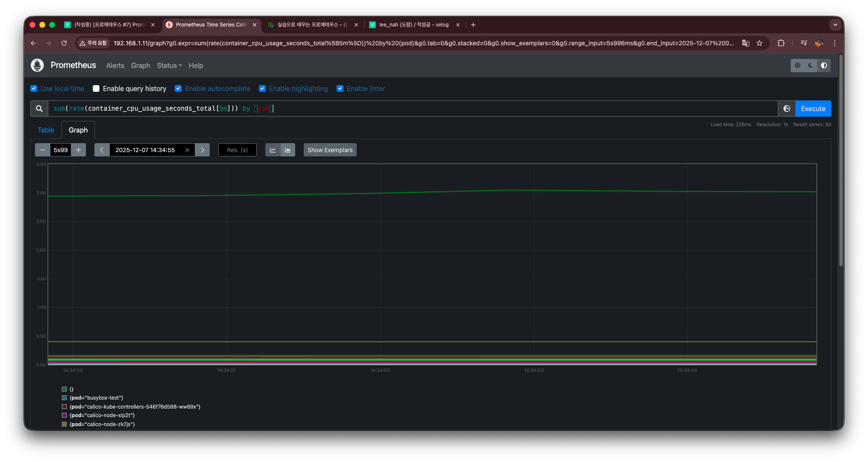Increase the time range with plus
The width and height of the screenshot is (868, 462).
coord(79,150)
